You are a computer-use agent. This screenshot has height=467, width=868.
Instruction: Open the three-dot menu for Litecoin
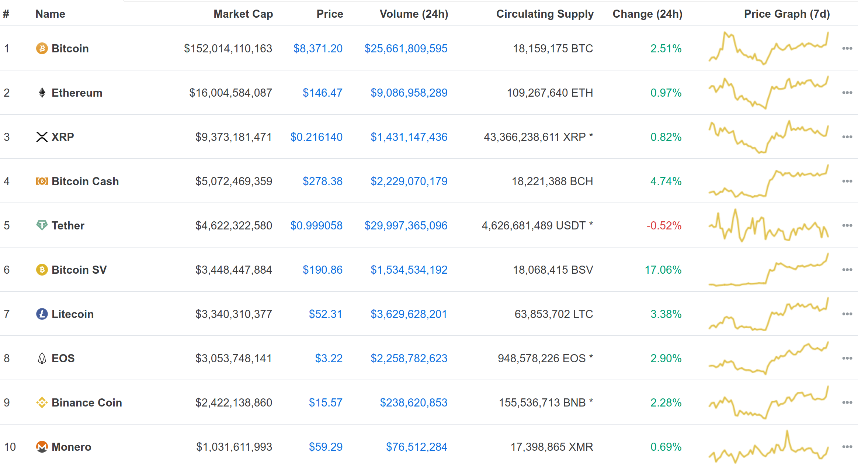click(x=847, y=314)
